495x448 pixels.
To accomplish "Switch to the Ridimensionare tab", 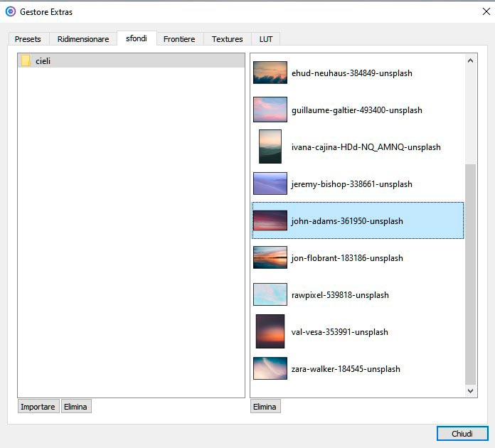I will pyautogui.click(x=83, y=39).
